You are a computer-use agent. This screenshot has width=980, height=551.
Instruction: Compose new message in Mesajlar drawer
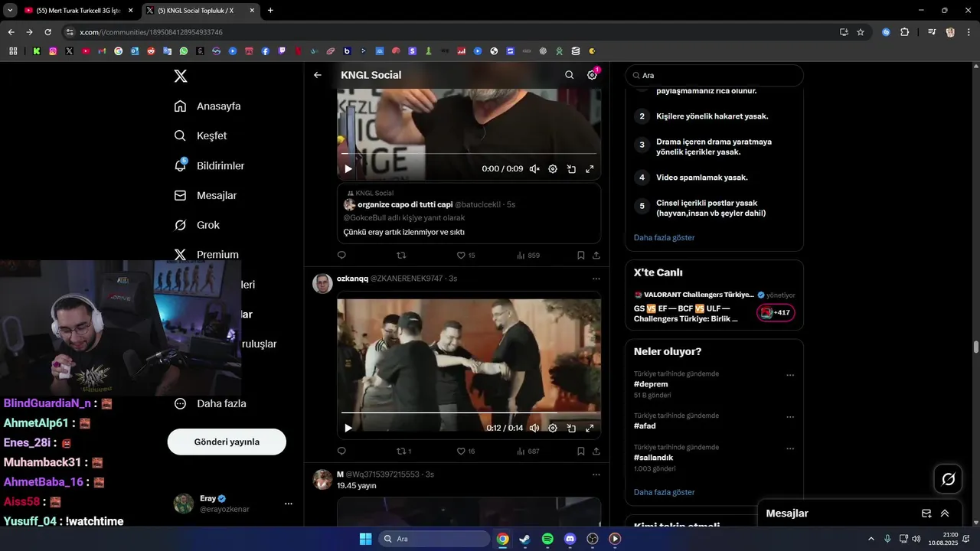click(x=926, y=514)
